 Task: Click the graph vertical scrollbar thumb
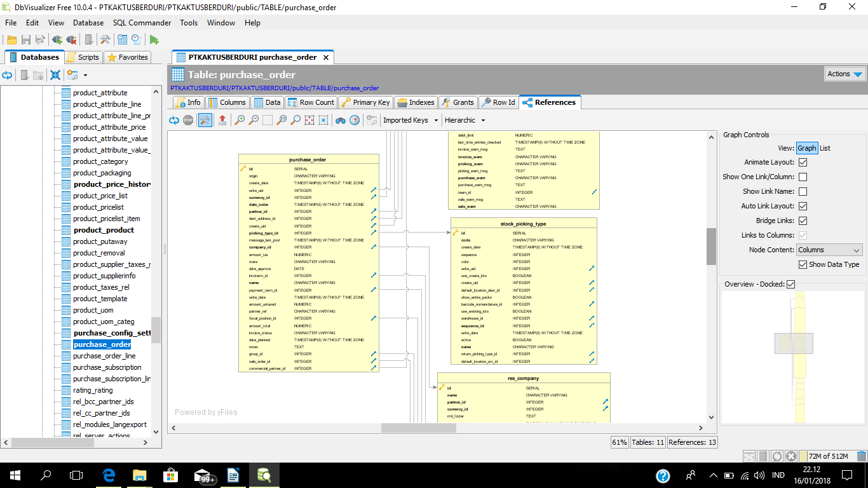[712, 247]
